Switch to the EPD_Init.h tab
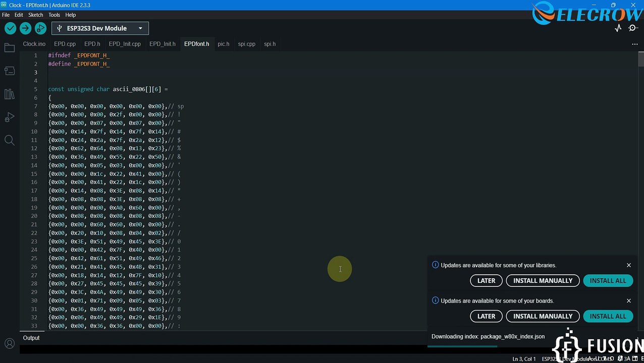Image resolution: width=644 pixels, height=363 pixels. pos(163,44)
